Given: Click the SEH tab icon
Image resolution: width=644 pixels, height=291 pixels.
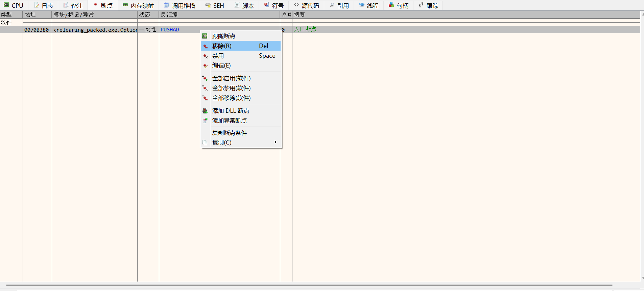Looking at the screenshot, I should 208,5.
